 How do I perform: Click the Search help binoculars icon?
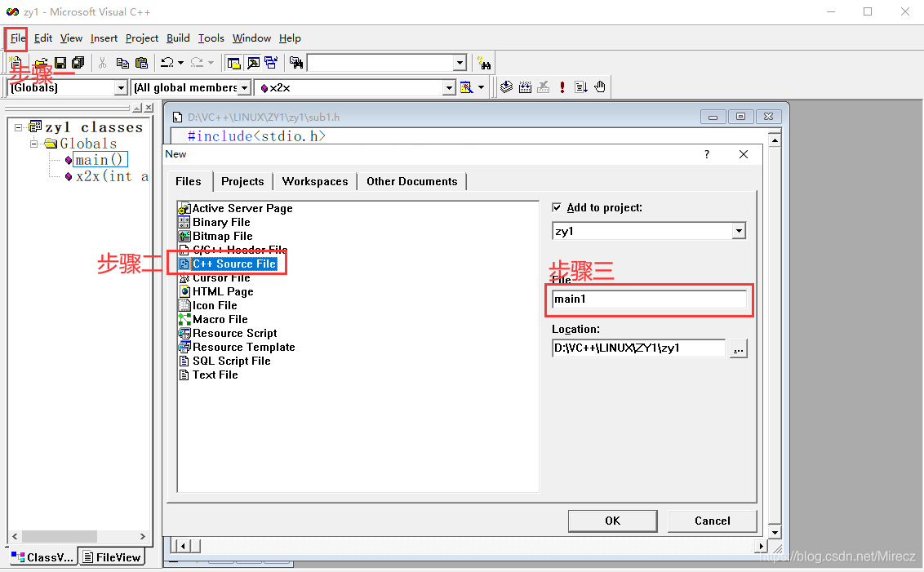coord(484,63)
